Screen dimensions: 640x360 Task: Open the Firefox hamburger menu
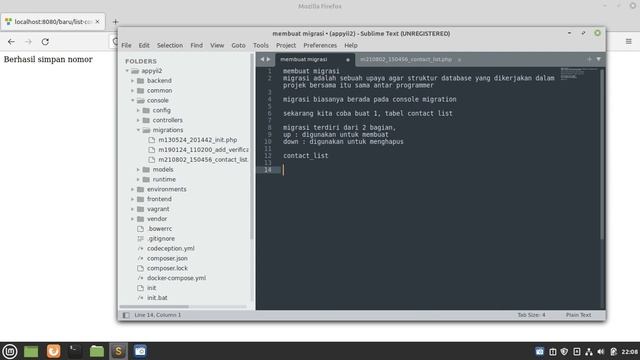pos(629,42)
